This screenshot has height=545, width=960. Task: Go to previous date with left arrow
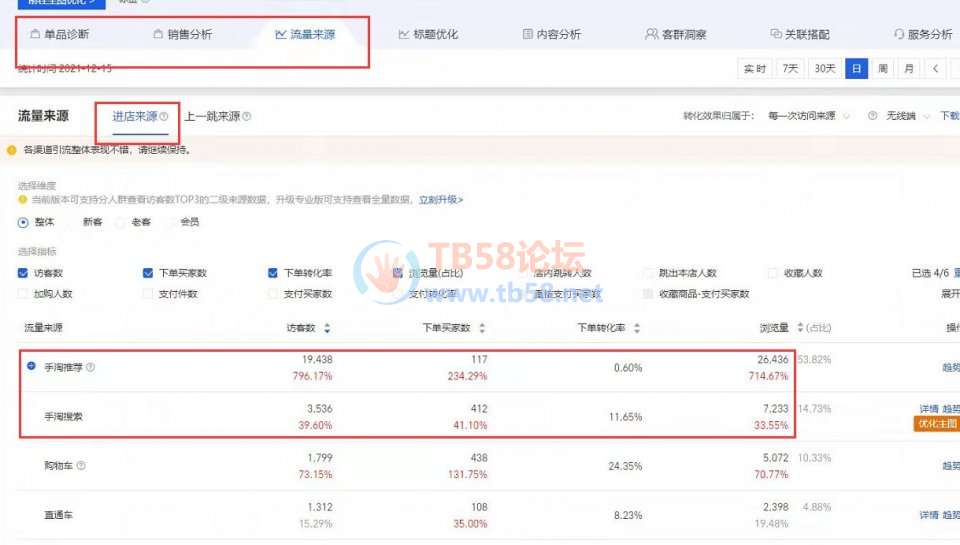tap(935, 69)
